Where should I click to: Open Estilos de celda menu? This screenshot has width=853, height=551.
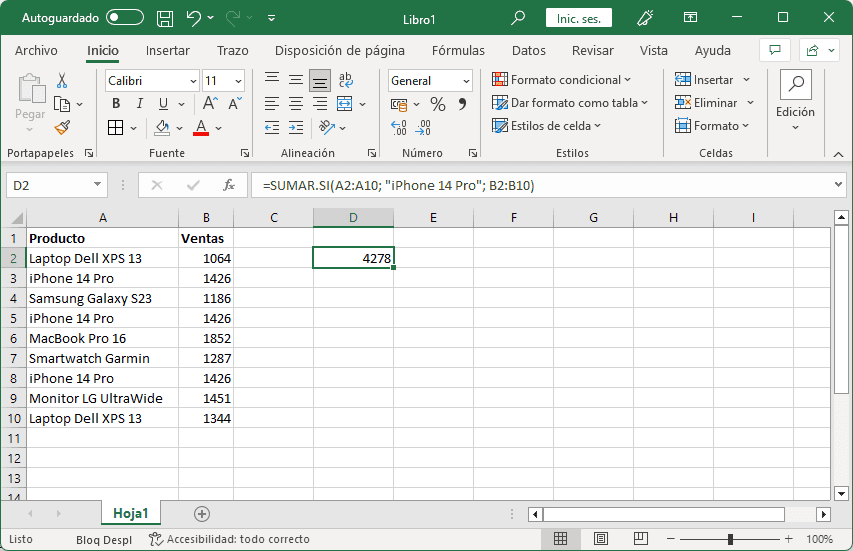pyautogui.click(x=546, y=126)
